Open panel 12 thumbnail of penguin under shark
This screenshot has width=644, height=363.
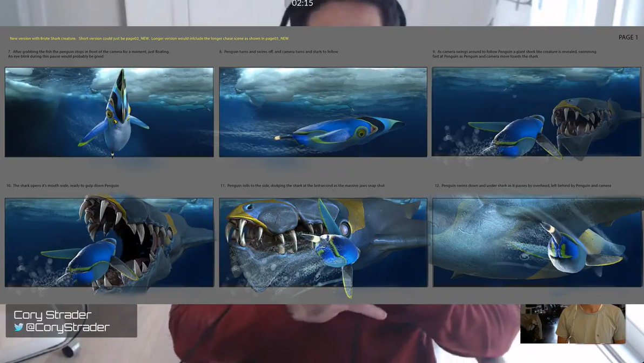point(536,243)
